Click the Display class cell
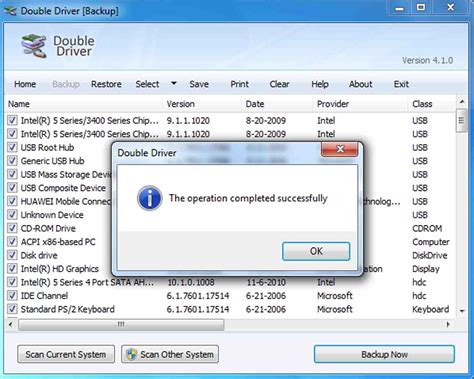The image size is (474, 379). 426,269
